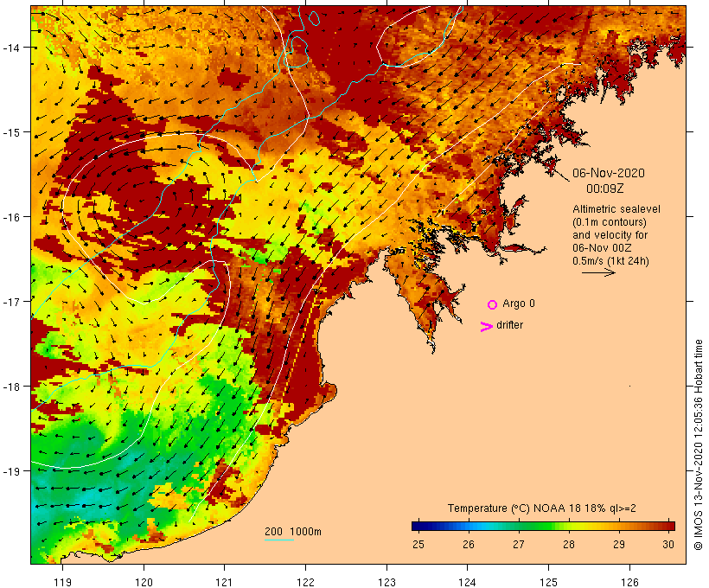The height and width of the screenshot is (588, 709).
Task: Click latitude axis label -15
Action: pyautogui.click(x=11, y=132)
